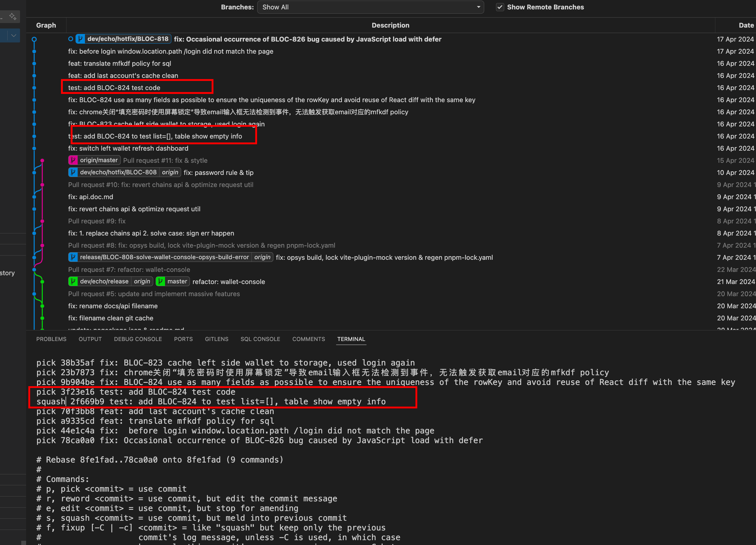Click the Graph column header

click(46, 25)
